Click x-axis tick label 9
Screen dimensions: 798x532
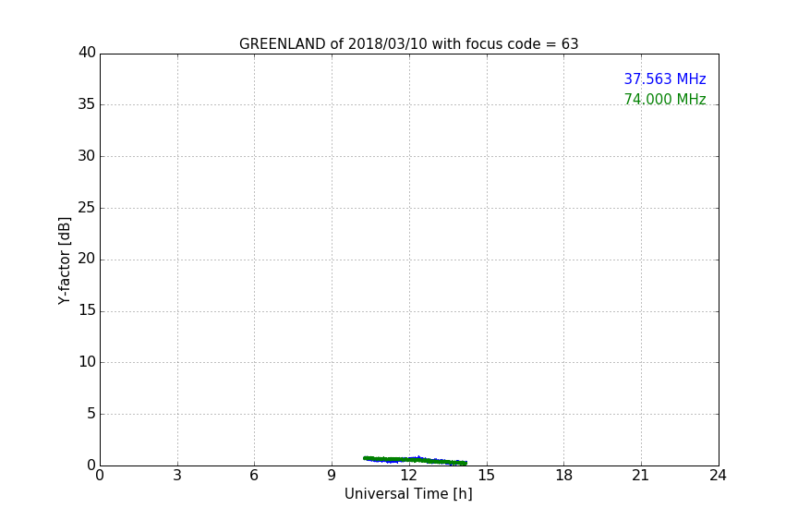coord(332,476)
